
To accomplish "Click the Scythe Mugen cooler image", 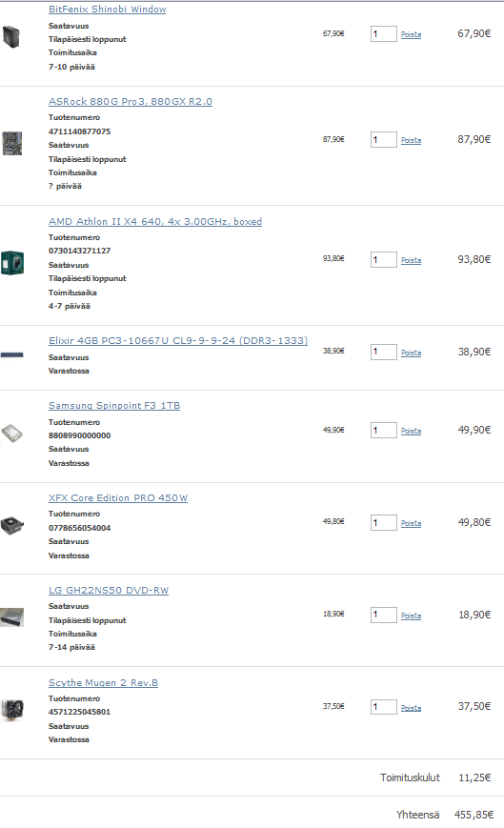I will pyautogui.click(x=12, y=709).
